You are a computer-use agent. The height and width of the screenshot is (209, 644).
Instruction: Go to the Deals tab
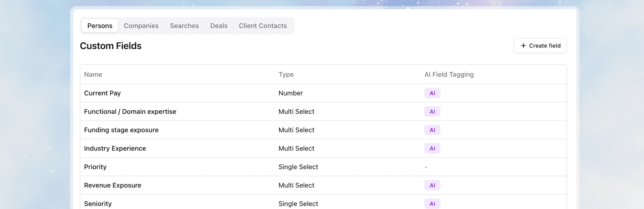pyautogui.click(x=219, y=26)
